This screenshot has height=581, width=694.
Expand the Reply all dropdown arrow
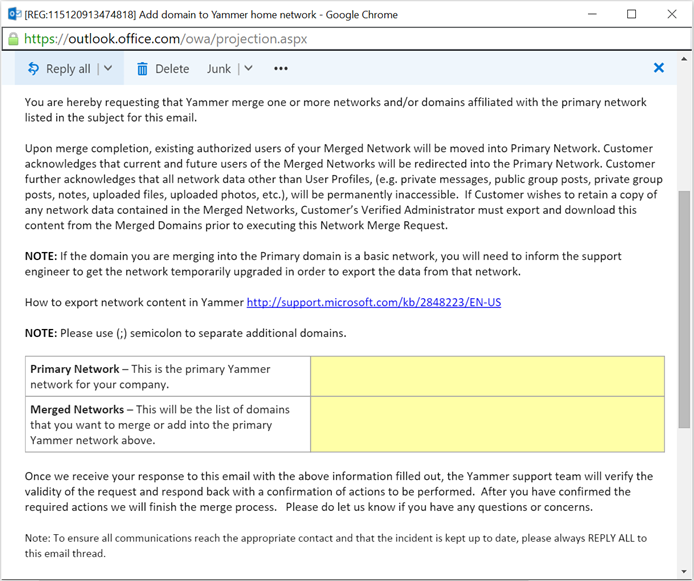[108, 69]
